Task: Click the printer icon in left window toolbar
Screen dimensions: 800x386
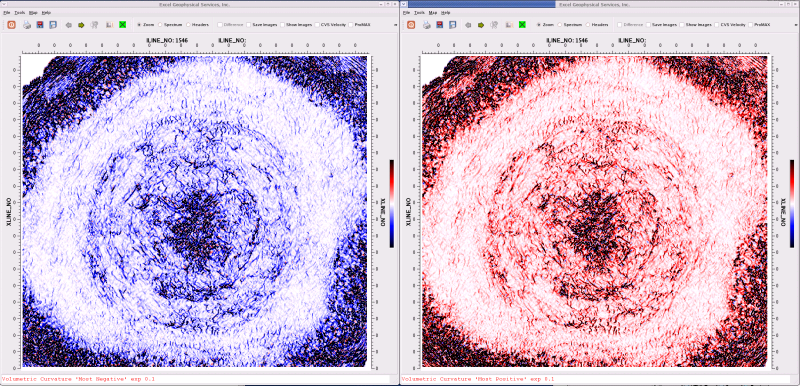Action: [x=27, y=24]
